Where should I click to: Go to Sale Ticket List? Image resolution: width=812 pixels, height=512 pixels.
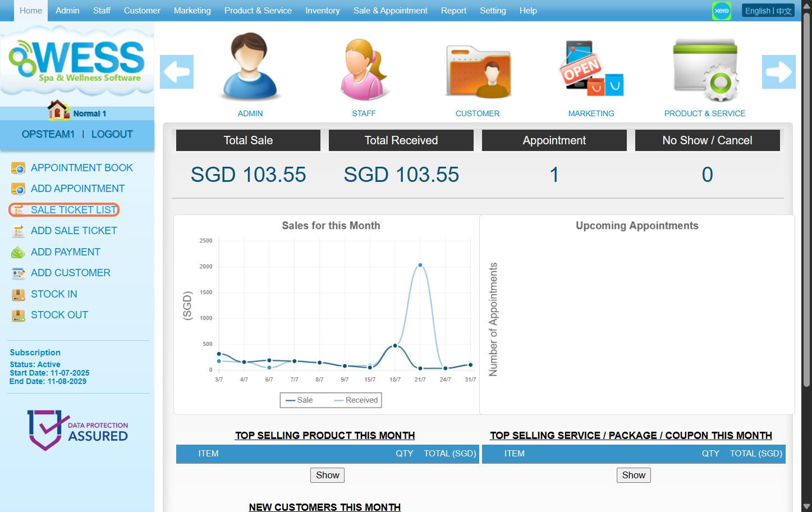pyautogui.click(x=74, y=210)
